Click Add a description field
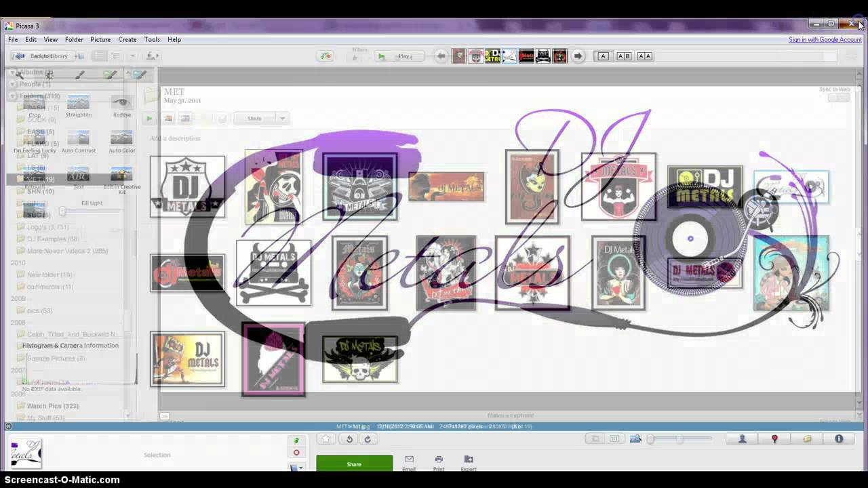This screenshot has height=488, width=868. [x=175, y=138]
